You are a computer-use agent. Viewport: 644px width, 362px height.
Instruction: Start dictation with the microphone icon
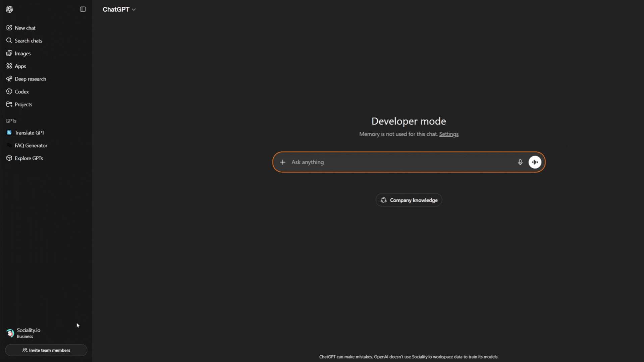tap(520, 162)
